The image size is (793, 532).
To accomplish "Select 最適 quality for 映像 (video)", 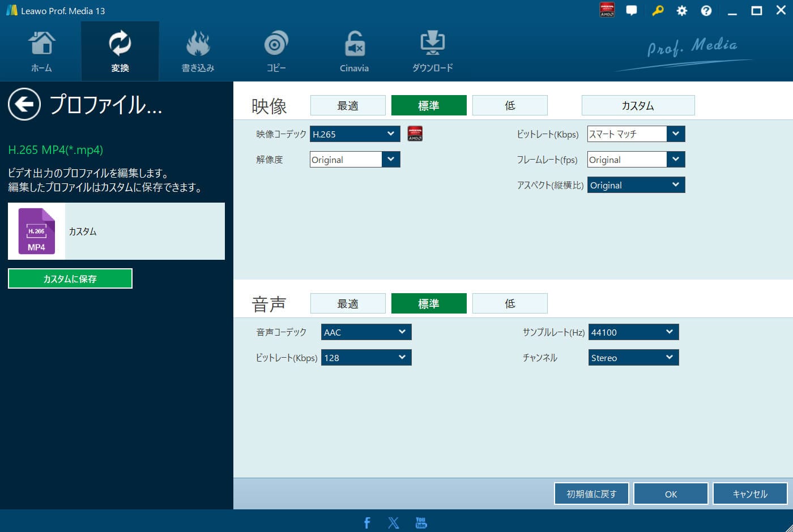I will (347, 105).
